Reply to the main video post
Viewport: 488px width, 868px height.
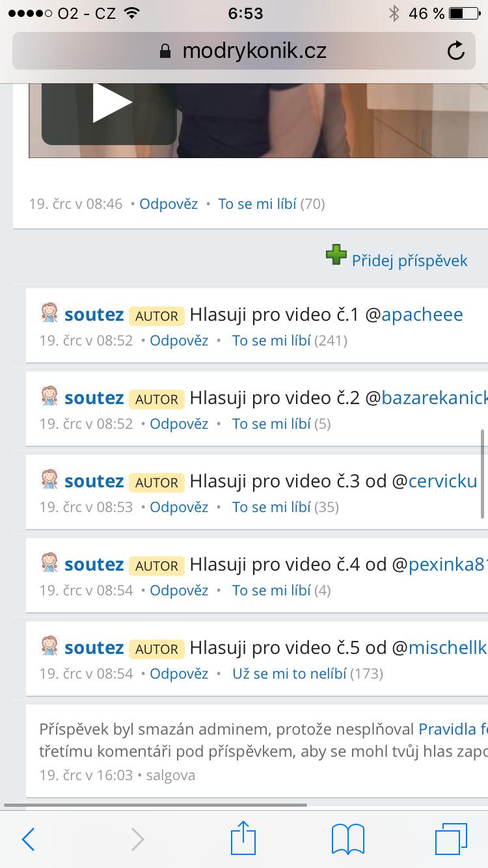point(169,204)
